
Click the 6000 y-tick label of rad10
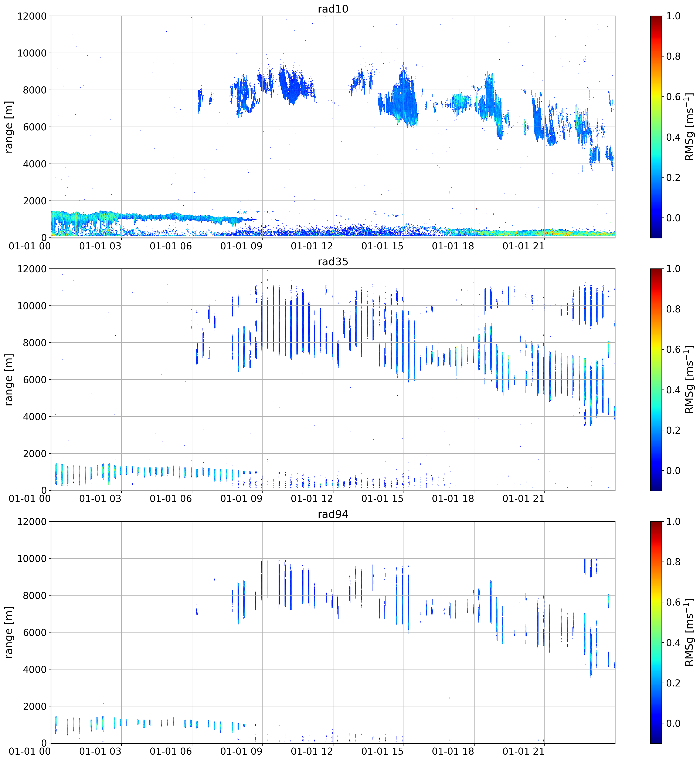tap(35, 127)
